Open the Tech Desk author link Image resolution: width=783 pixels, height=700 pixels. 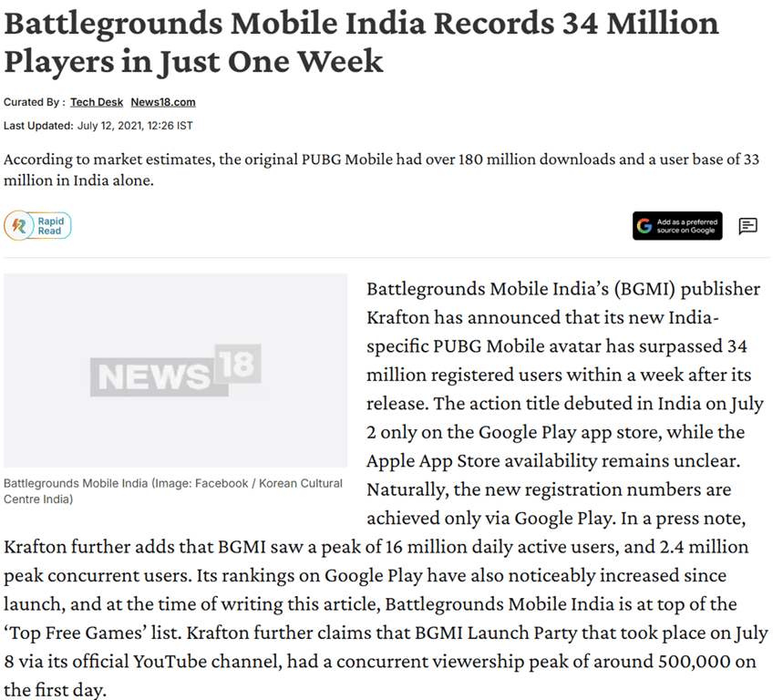(x=97, y=102)
